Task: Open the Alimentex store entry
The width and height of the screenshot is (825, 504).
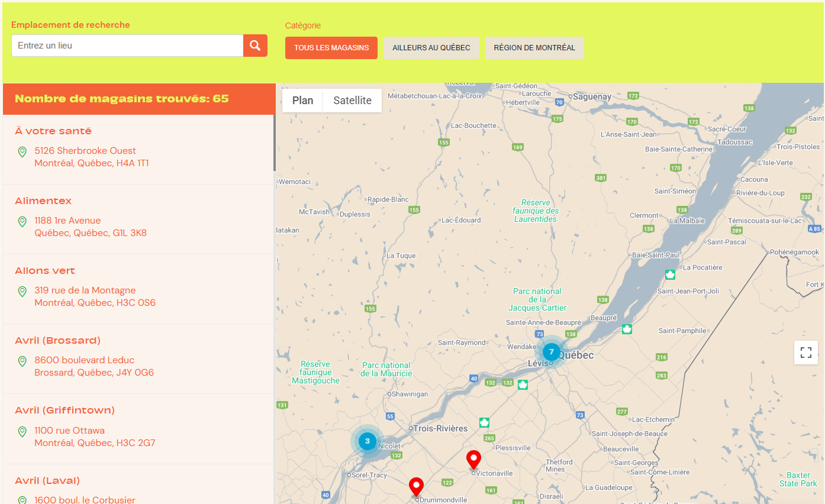Action: [x=43, y=201]
